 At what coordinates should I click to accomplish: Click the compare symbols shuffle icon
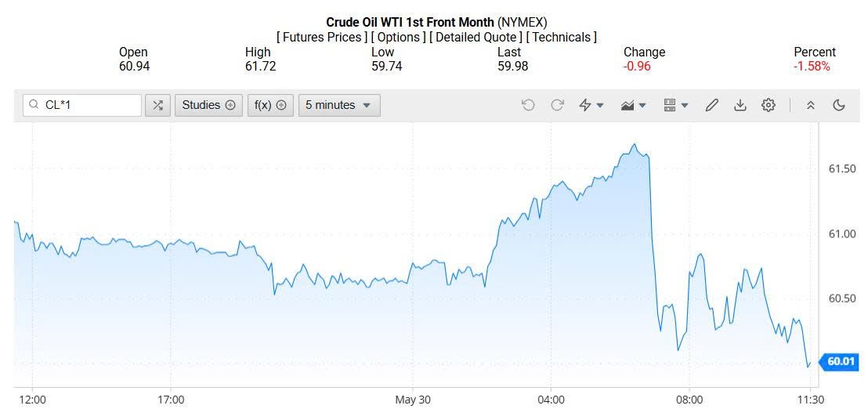157,105
